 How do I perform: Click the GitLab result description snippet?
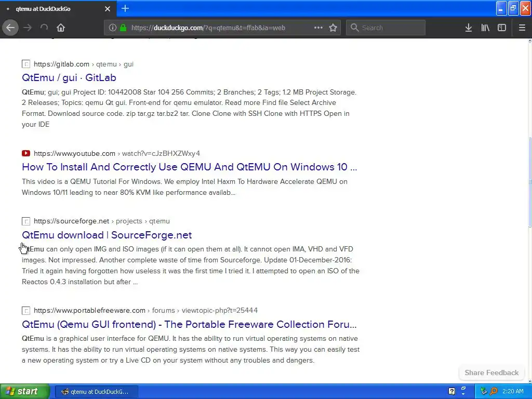coord(189,108)
